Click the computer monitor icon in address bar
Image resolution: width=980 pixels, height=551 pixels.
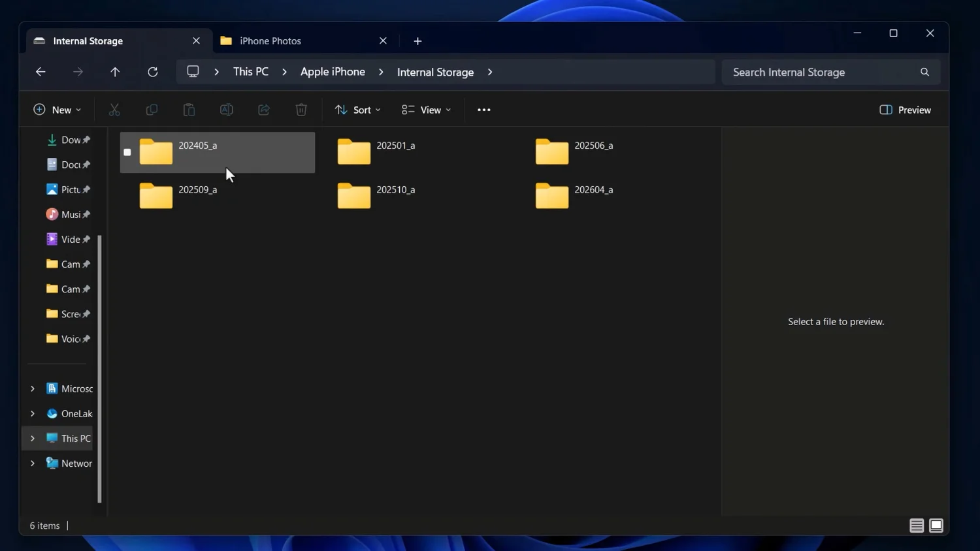[x=193, y=72]
